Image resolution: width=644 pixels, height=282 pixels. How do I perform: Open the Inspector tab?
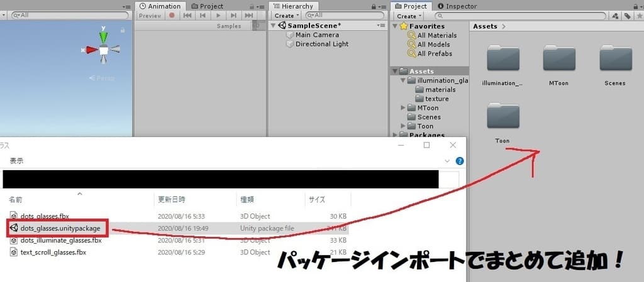pyautogui.click(x=457, y=6)
